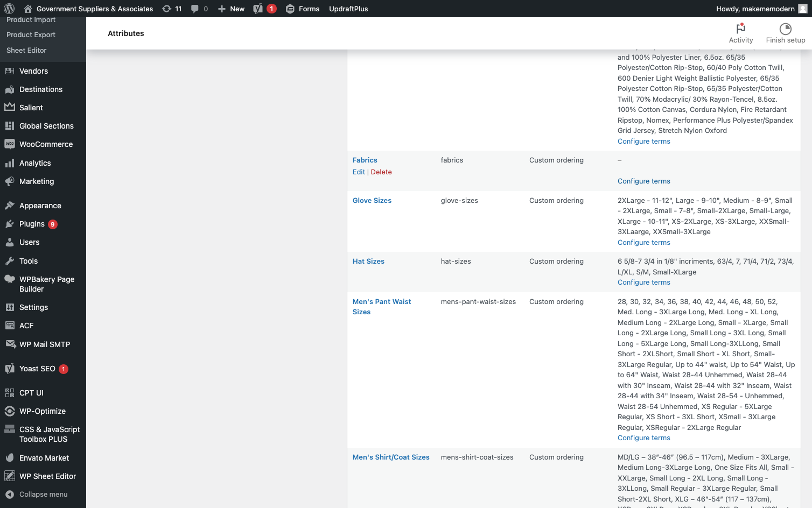
Task: Click the Tools wrench icon
Action: [x=10, y=261]
